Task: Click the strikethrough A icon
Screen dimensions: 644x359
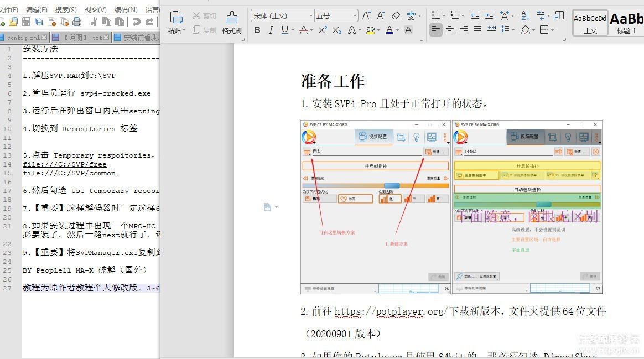Action: tap(304, 29)
